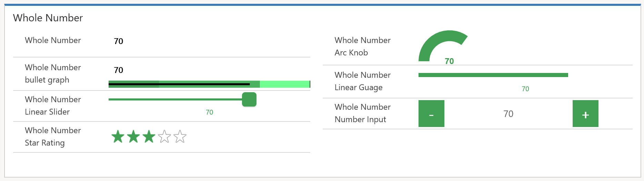Screen dimensions: 644x181
Task: Click the fourth empty star
Action: (164, 137)
